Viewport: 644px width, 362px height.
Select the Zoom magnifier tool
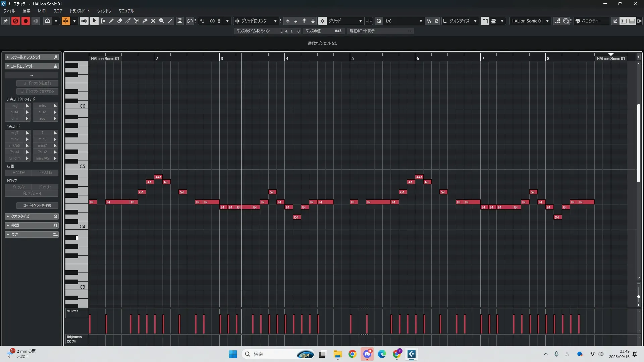[x=161, y=21]
